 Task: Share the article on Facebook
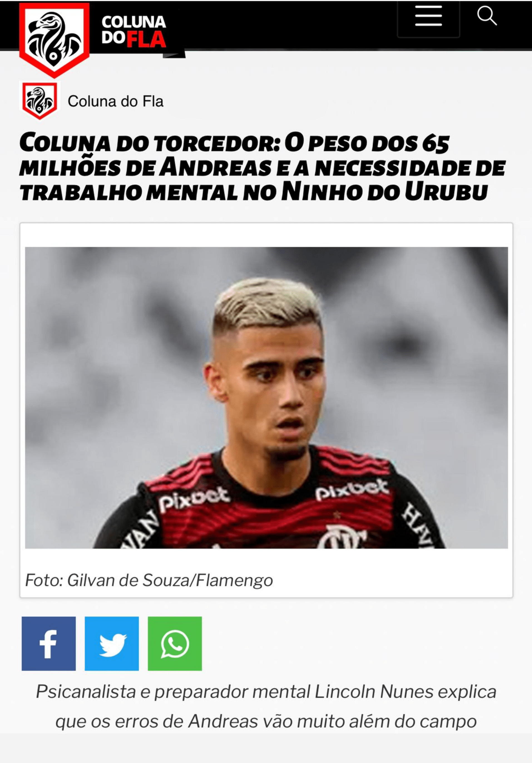pos(48,644)
